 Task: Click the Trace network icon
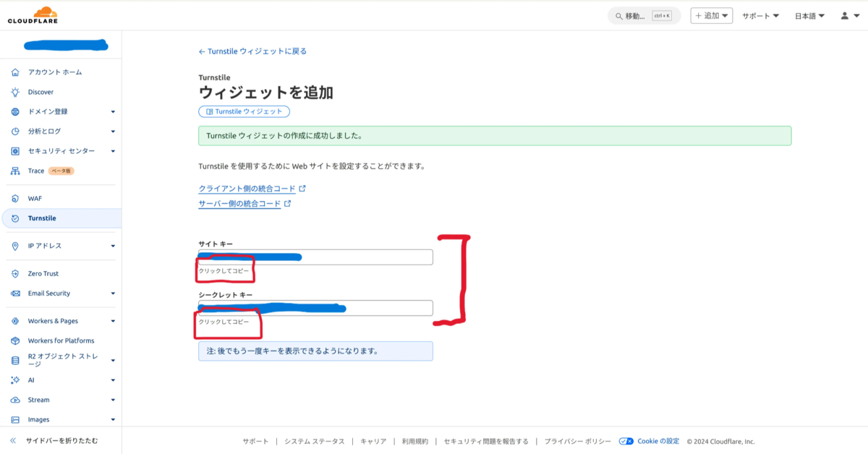(15, 171)
